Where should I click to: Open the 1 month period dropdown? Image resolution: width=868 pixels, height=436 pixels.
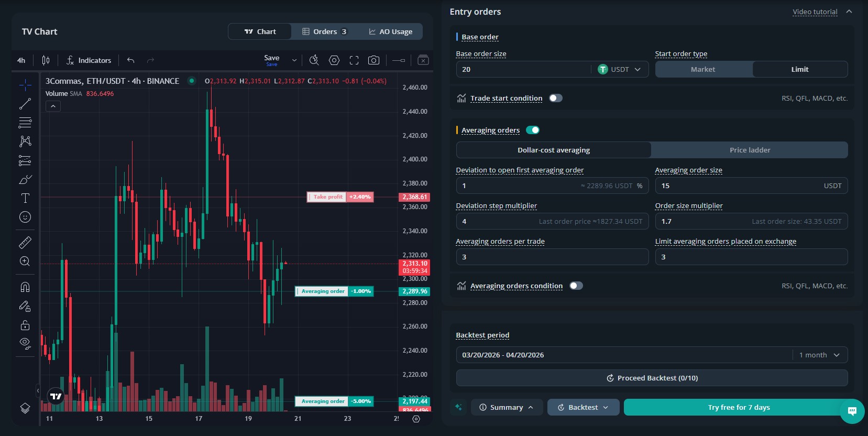pyautogui.click(x=819, y=355)
